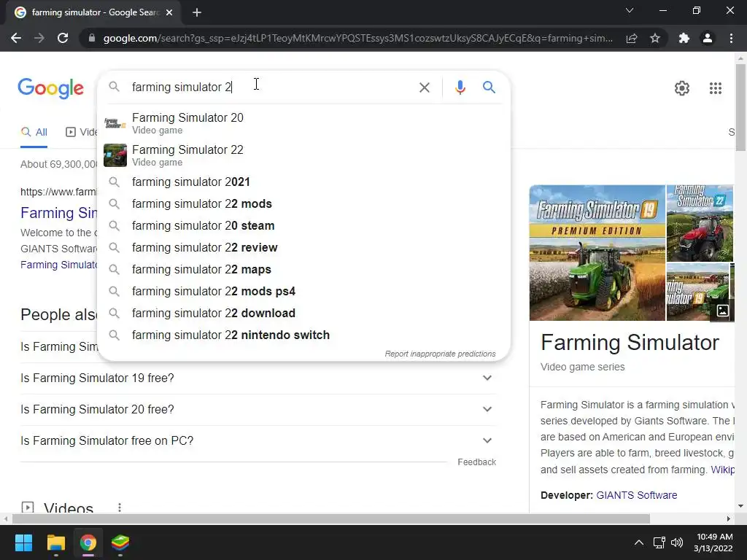Open Google settings gear
This screenshot has height=560, width=747.
[682, 88]
